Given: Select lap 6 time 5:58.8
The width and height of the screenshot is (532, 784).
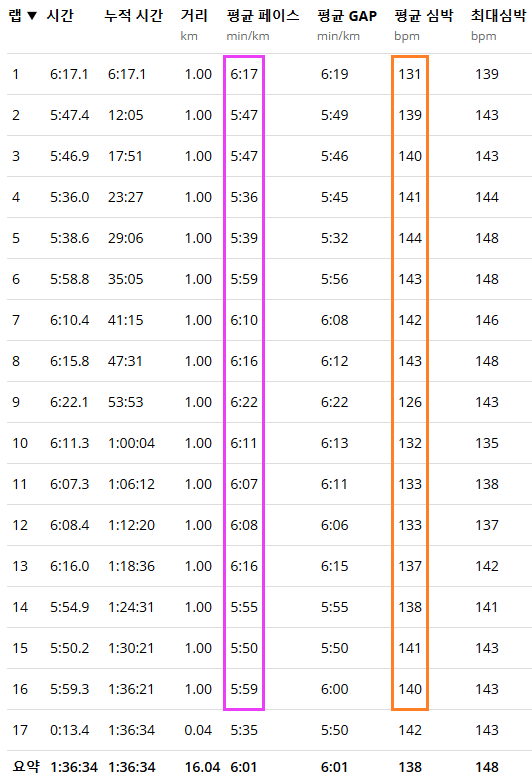Looking at the screenshot, I should [70, 279].
